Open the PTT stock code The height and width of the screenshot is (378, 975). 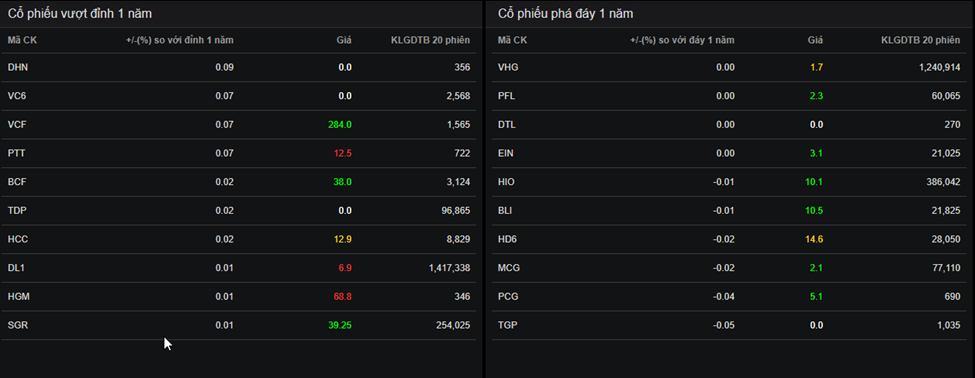[16, 153]
